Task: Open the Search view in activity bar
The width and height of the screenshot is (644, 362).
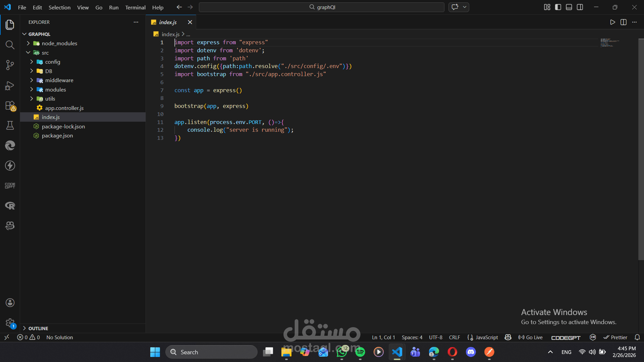Action: click(10, 45)
